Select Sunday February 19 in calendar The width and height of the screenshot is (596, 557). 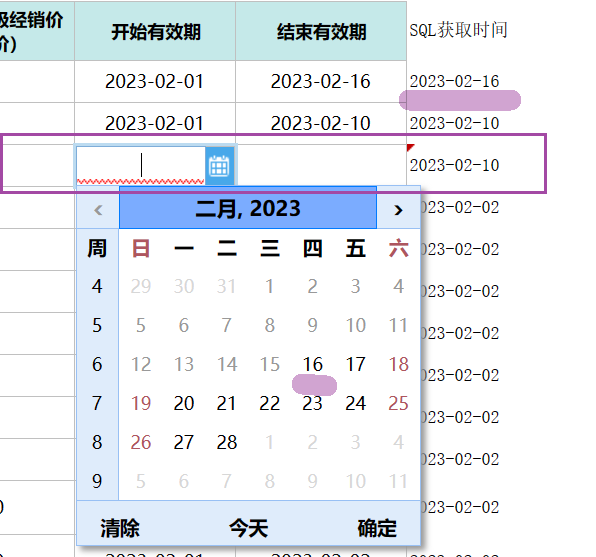(141, 403)
